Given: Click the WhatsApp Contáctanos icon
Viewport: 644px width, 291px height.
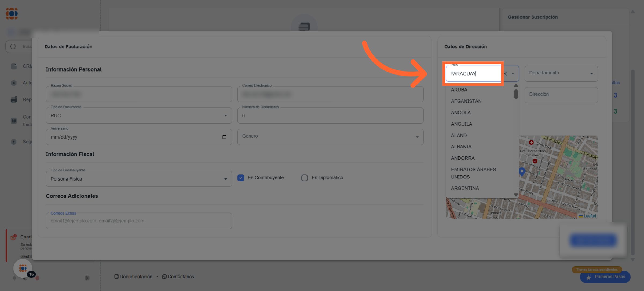Looking at the screenshot, I should [x=164, y=277].
